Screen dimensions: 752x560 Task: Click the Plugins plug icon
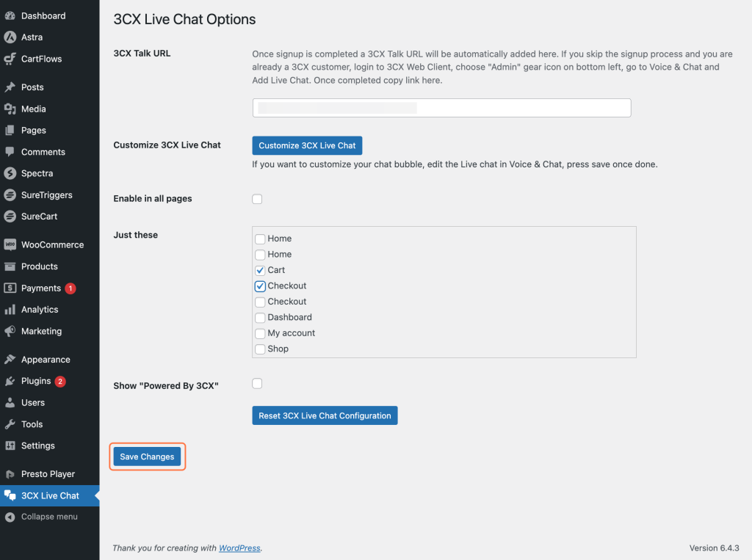(10, 382)
